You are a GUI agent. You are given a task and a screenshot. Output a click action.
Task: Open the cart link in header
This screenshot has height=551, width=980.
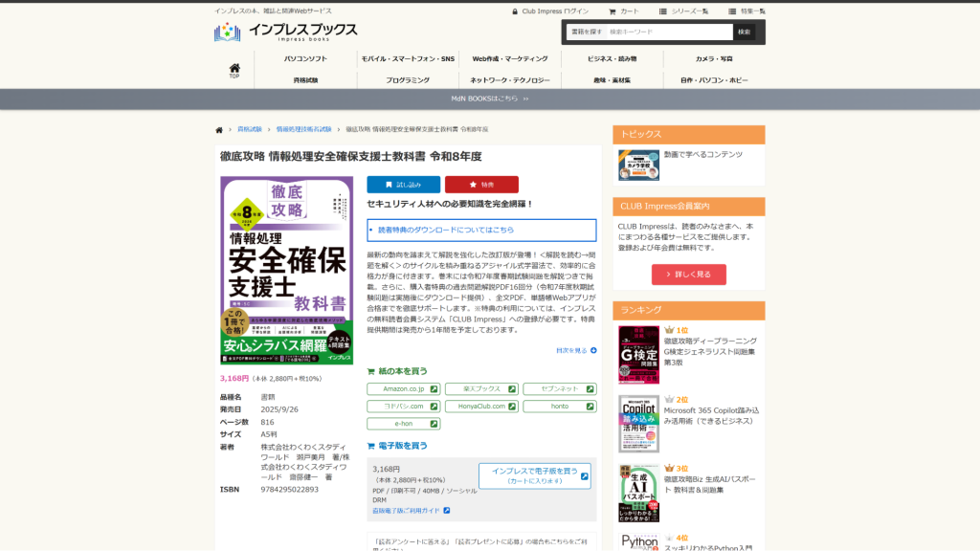624,11
